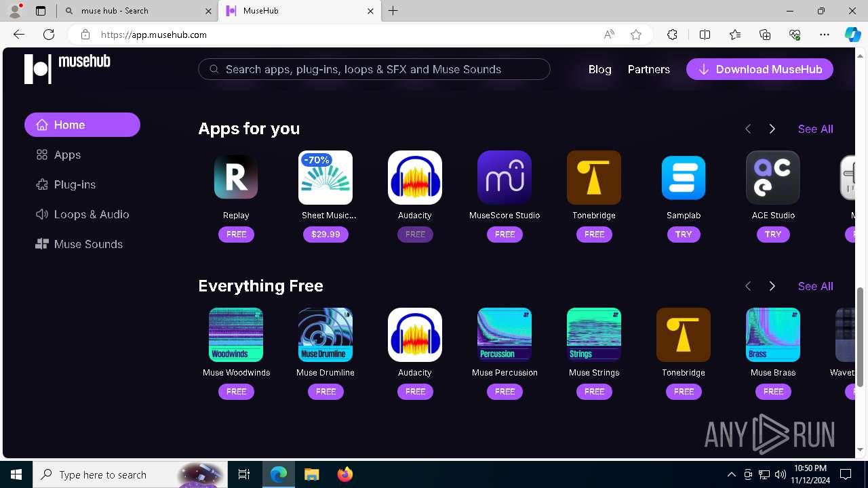
Task: Close the MuseHub browser tab
Action: click(371, 11)
